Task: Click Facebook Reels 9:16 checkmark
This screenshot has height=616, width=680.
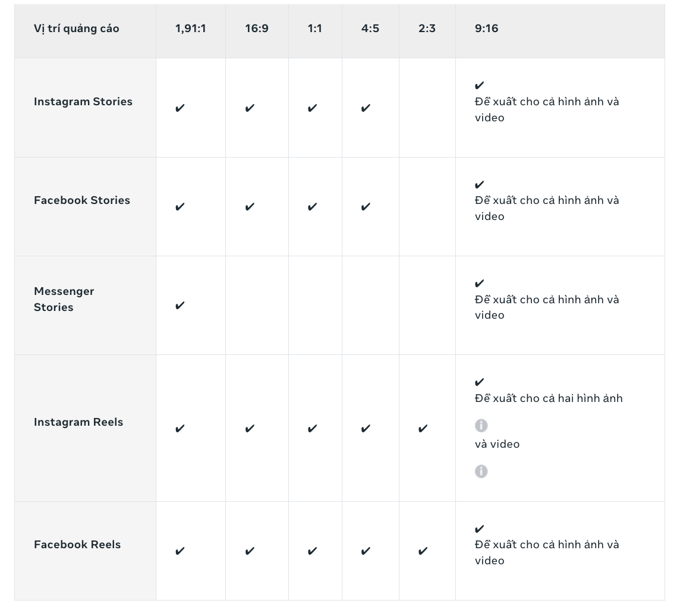Action: (479, 529)
